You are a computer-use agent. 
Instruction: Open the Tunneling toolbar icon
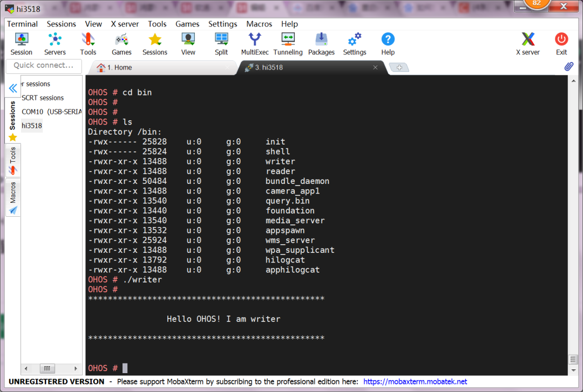pyautogui.click(x=288, y=44)
